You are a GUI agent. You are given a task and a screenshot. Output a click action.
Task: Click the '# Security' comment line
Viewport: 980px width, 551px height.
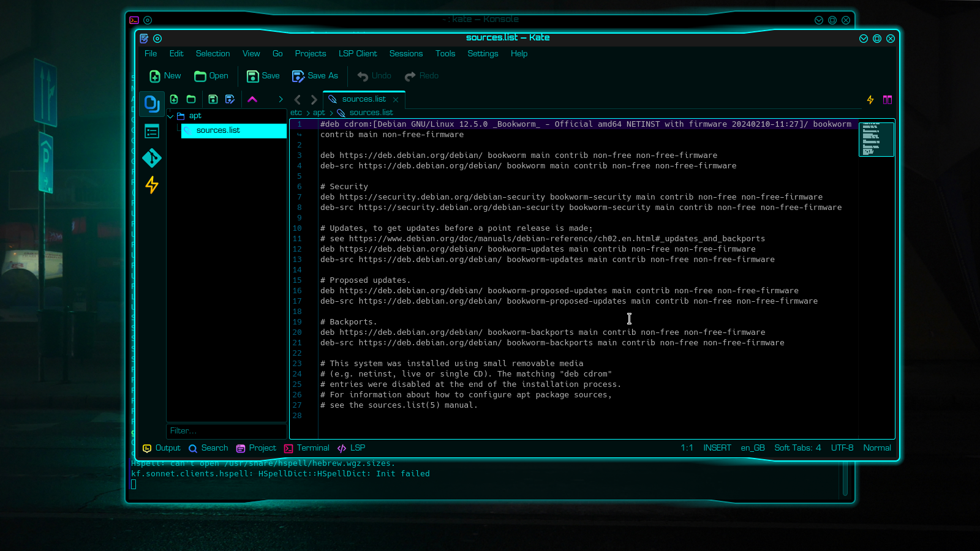[344, 187]
